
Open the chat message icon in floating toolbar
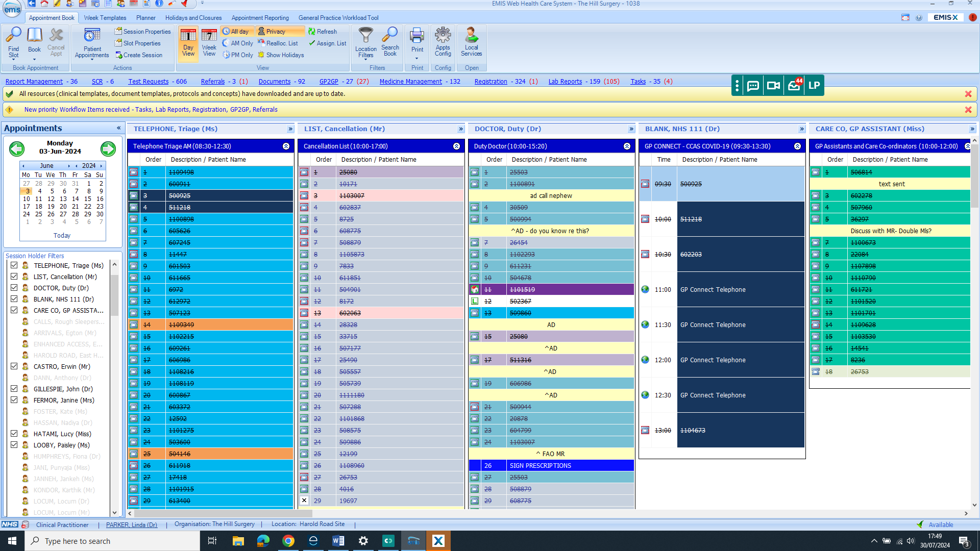[753, 86]
